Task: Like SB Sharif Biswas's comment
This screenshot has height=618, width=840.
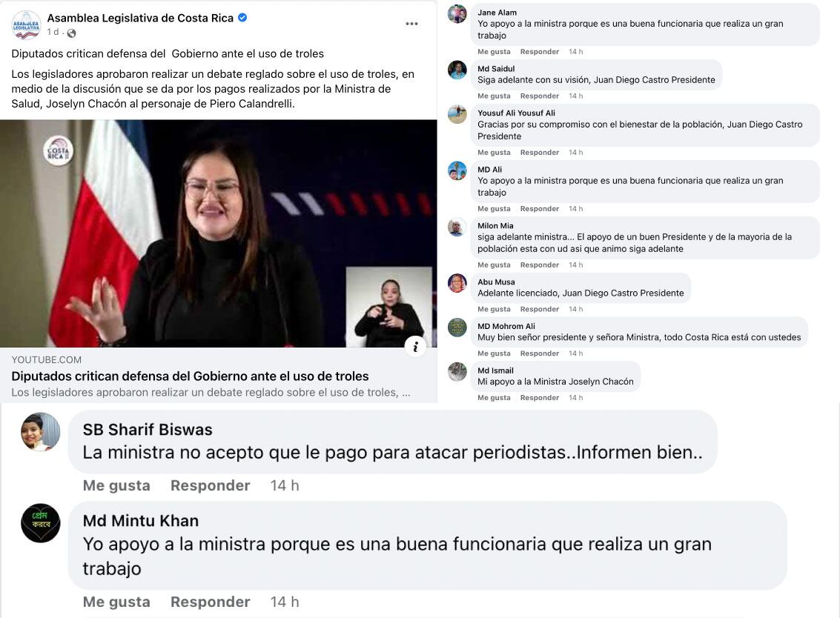Action: pyautogui.click(x=116, y=485)
